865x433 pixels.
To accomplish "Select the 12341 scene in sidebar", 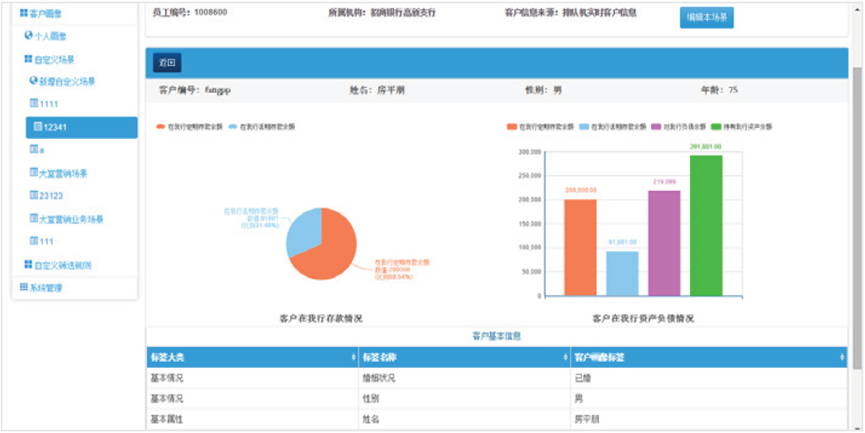I will pyautogui.click(x=82, y=127).
